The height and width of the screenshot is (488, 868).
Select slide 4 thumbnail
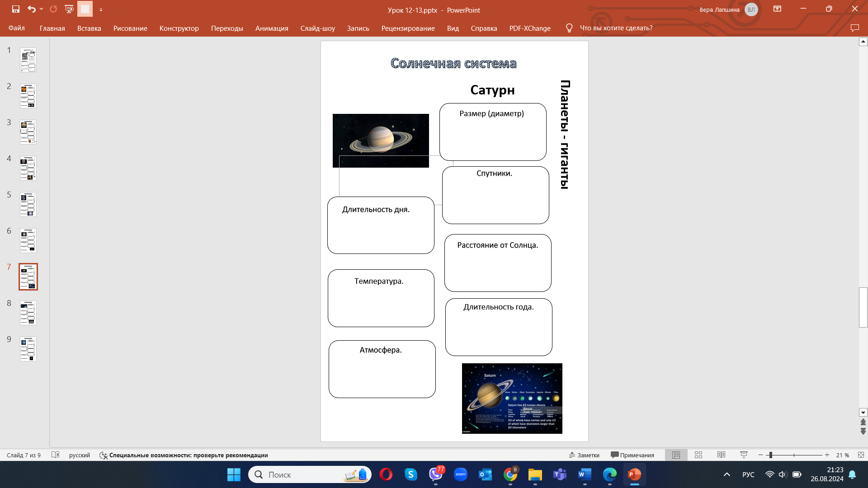[x=28, y=169]
